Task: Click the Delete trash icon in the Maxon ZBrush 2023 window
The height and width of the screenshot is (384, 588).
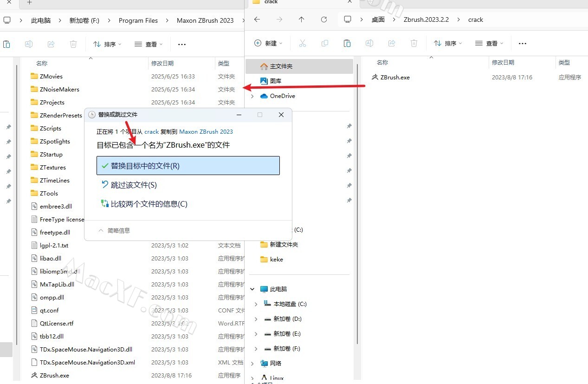Action: (73, 44)
